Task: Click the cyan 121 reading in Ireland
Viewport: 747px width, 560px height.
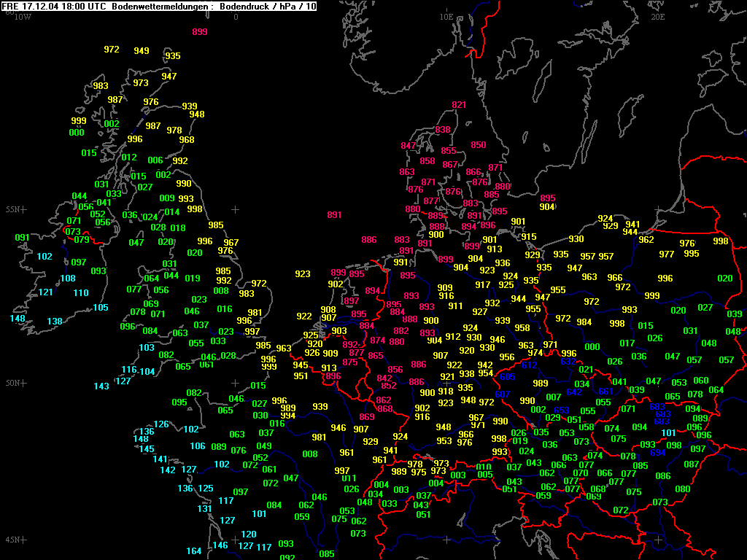Action: point(45,292)
